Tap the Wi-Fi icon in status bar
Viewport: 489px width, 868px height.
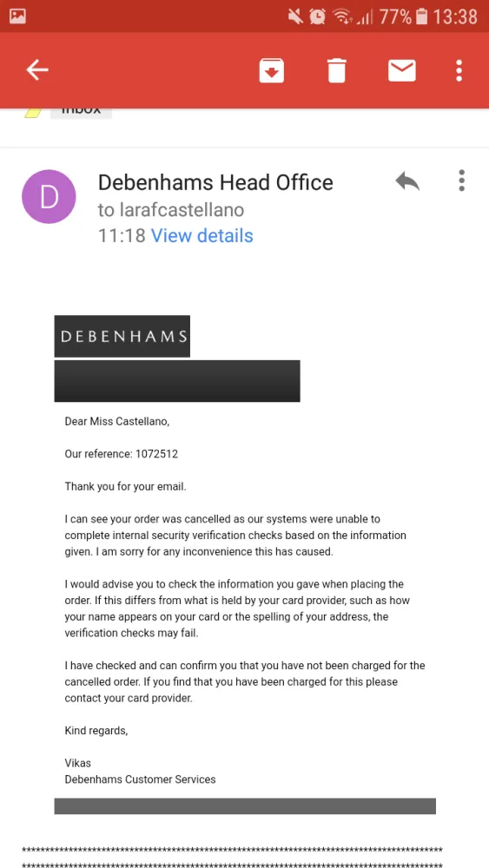pyautogui.click(x=341, y=16)
